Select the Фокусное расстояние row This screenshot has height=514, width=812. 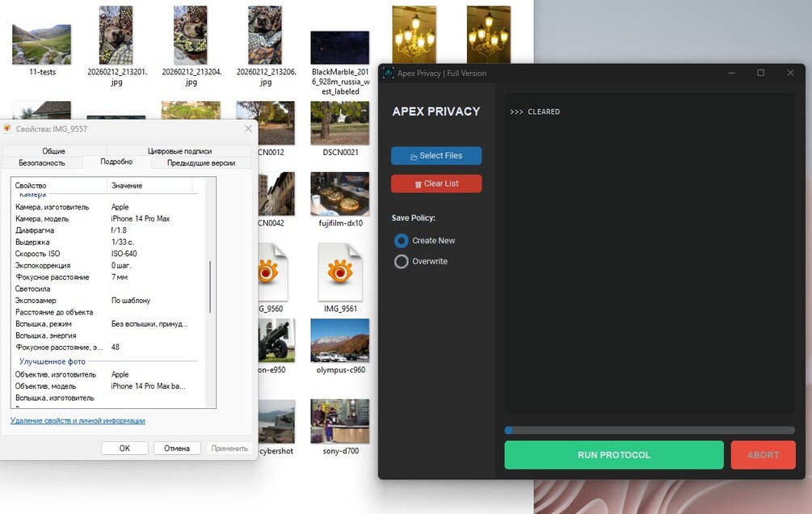click(107, 277)
